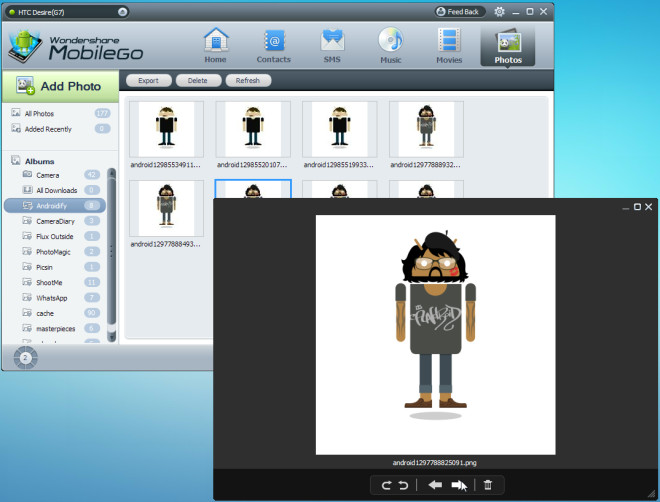
Task: Click the task progress circle icon
Action: click(x=25, y=358)
